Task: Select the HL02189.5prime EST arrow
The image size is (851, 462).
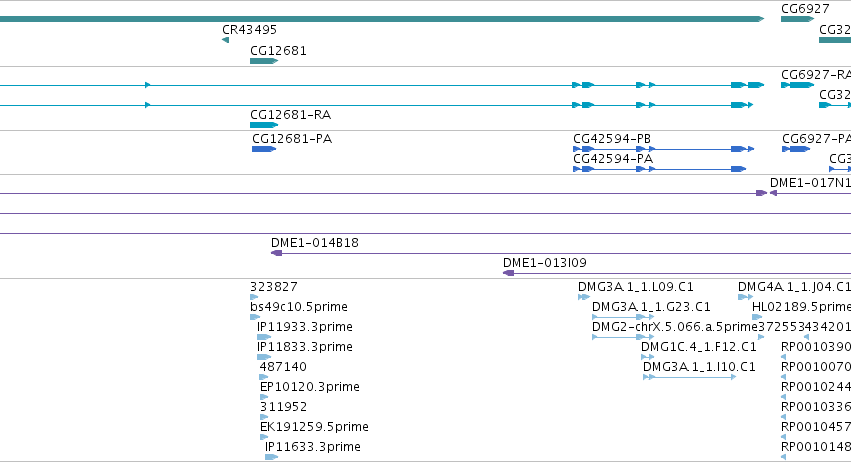Action: click(x=757, y=317)
